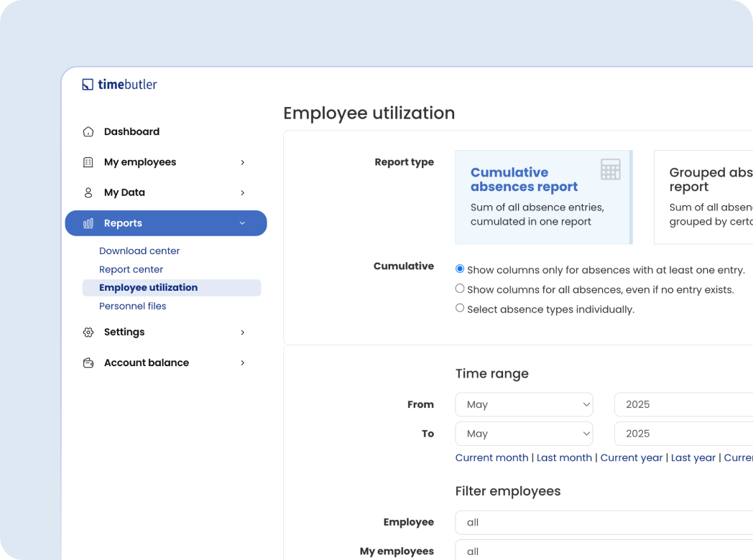The height and width of the screenshot is (560, 753).
Task: Click the Reports bar chart icon
Action: [x=88, y=223]
